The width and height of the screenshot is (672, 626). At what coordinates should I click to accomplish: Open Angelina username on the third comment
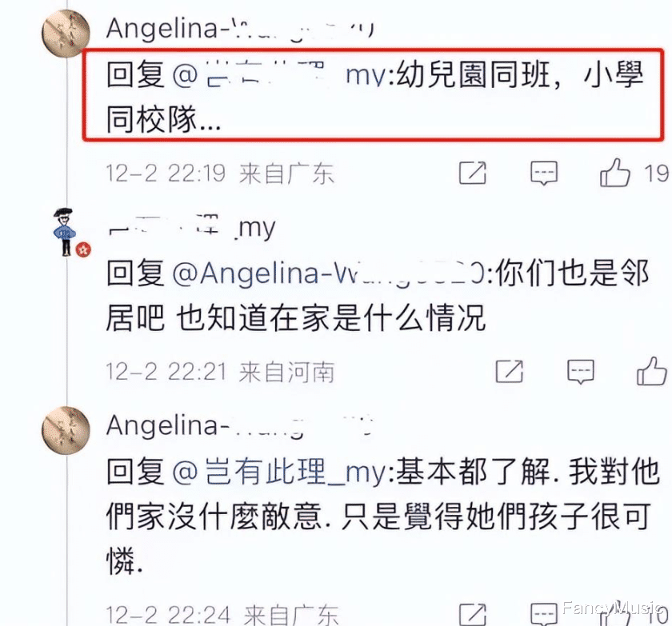240,426
